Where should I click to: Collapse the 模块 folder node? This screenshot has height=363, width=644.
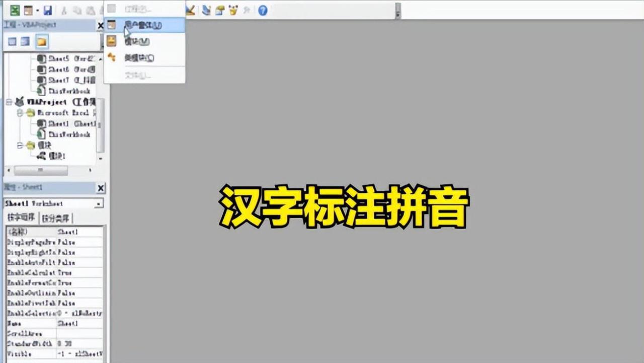(20, 146)
